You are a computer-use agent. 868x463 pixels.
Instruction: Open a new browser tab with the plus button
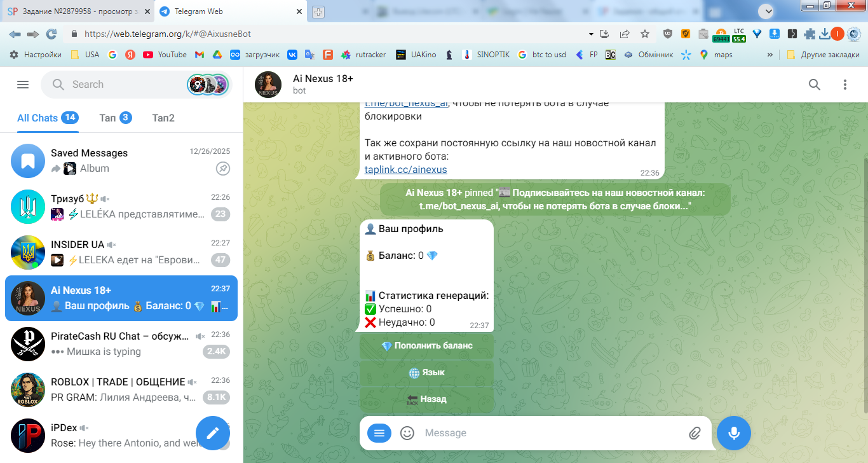[318, 12]
